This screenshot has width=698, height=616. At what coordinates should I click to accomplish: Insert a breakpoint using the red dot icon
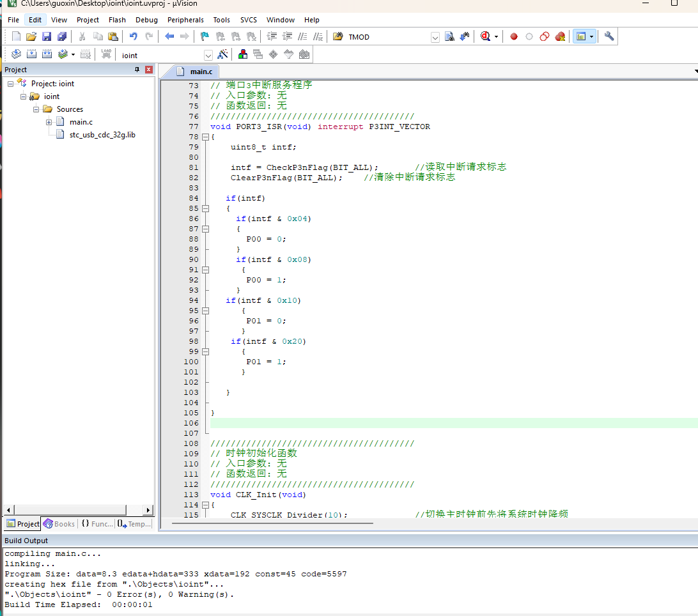point(513,36)
